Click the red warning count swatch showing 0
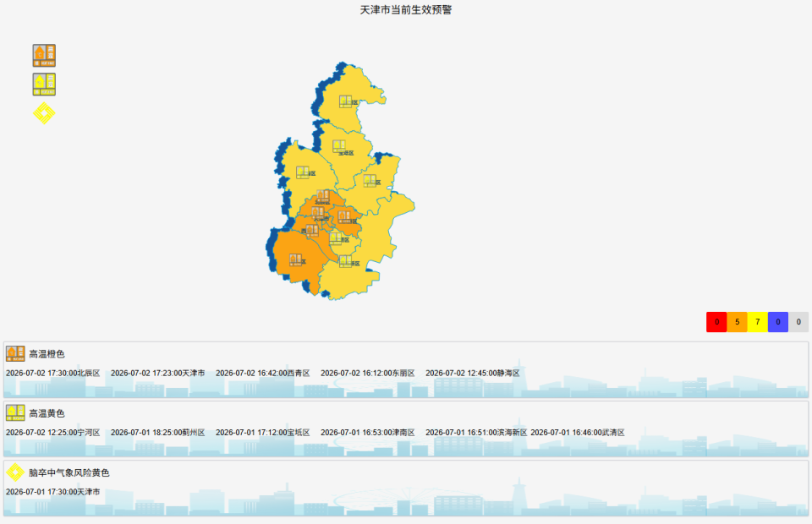Image resolution: width=812 pixels, height=524 pixels. [716, 322]
